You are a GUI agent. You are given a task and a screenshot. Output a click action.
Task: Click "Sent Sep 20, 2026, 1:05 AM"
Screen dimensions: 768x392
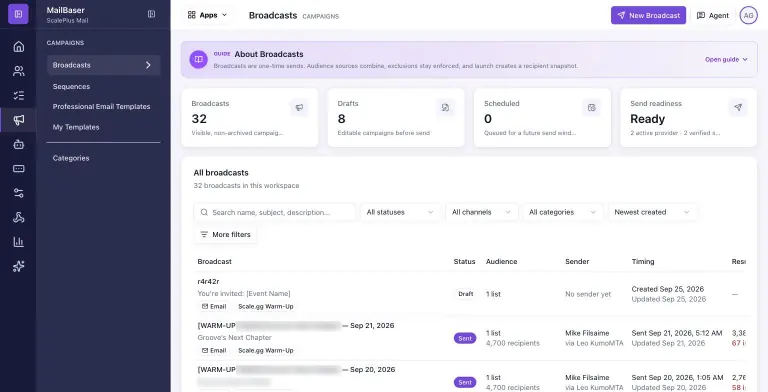coord(677,377)
